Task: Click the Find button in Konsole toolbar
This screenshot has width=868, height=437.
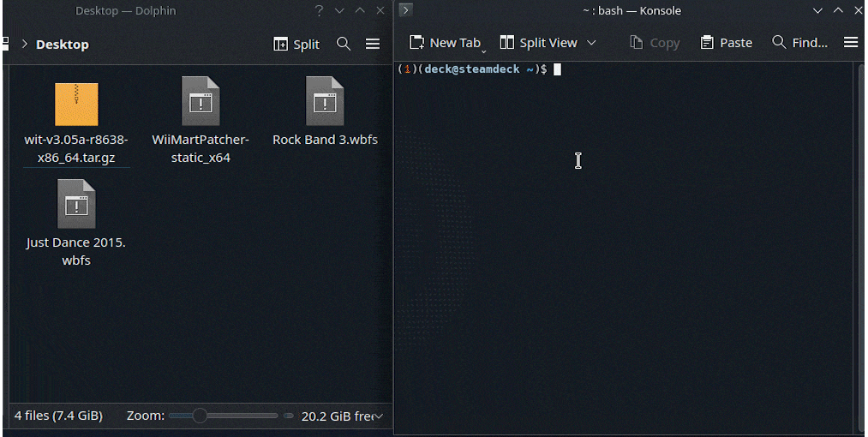Action: pyautogui.click(x=800, y=43)
